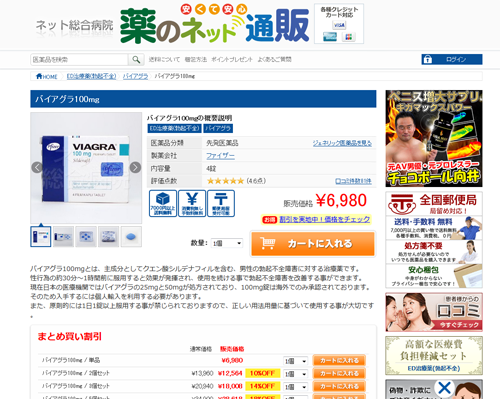Screen dimensions: 500x399
Task: Click the free shipping box icon
Action: (163, 203)
